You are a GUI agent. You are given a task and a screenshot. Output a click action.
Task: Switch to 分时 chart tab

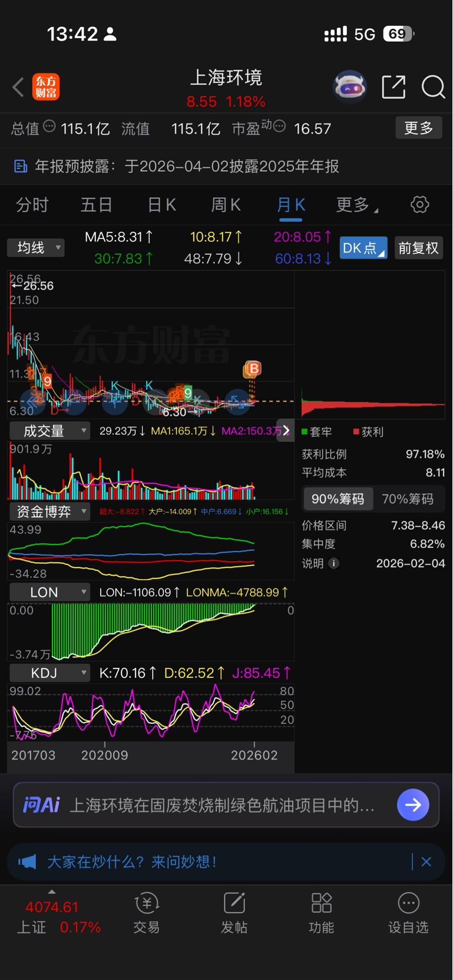(x=32, y=205)
